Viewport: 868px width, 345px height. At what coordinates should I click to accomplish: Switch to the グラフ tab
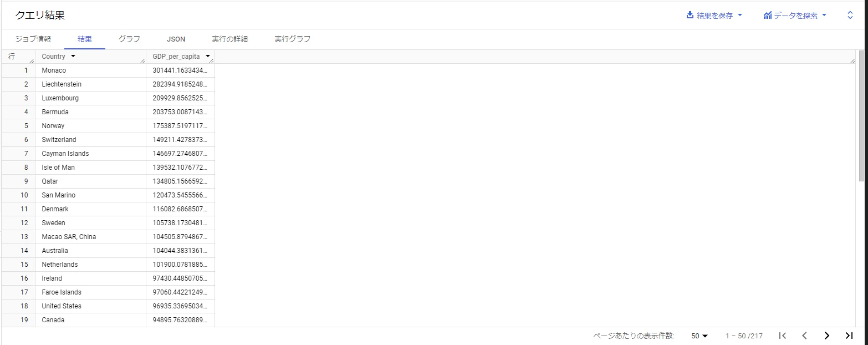(129, 39)
